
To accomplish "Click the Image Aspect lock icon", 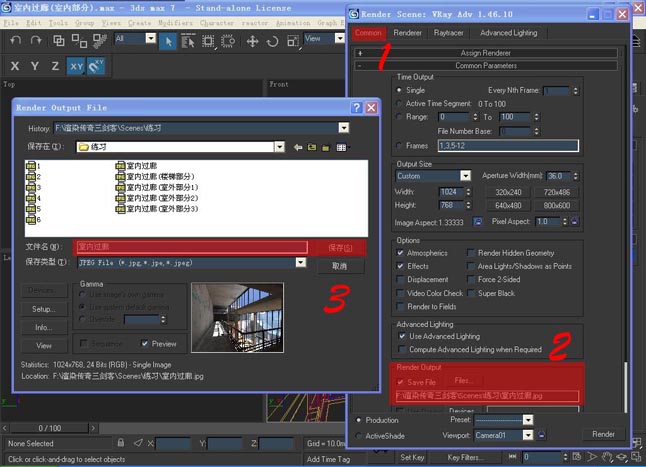I will (477, 222).
